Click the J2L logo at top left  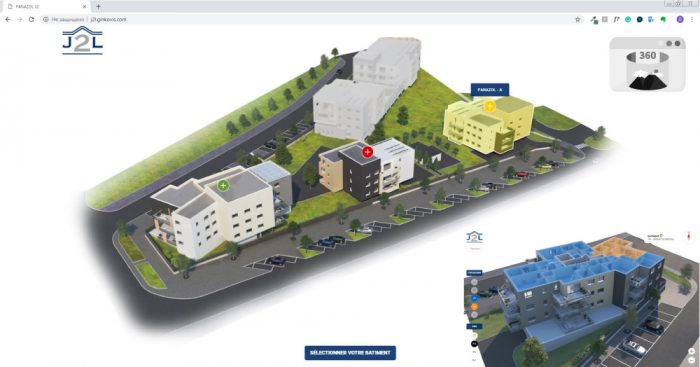point(83,41)
